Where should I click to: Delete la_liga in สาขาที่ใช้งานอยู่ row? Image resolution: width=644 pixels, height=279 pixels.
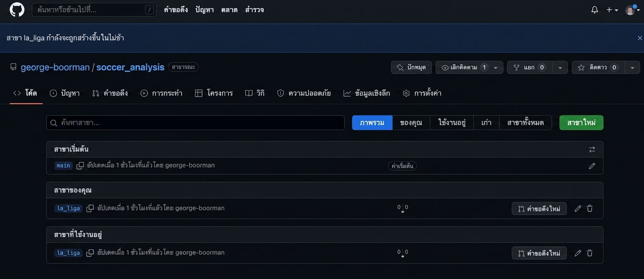coord(590,253)
